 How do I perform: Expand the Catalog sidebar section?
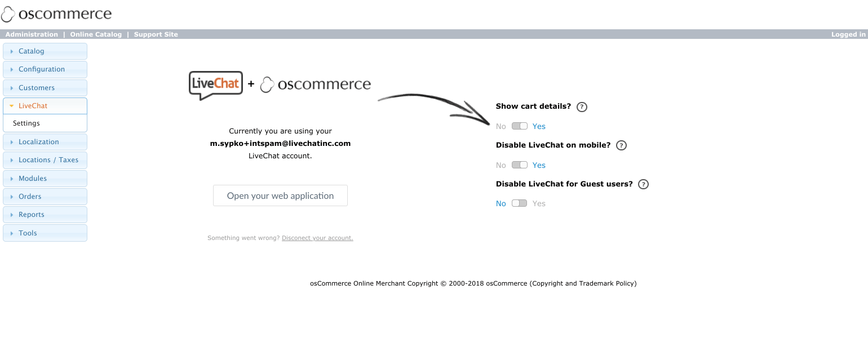[x=45, y=51]
